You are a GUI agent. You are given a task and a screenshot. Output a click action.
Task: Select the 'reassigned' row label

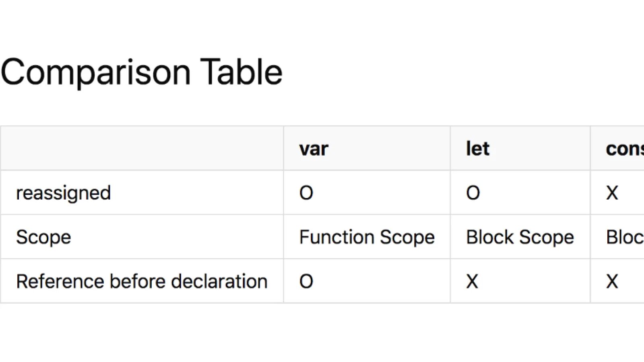pyautogui.click(x=63, y=193)
